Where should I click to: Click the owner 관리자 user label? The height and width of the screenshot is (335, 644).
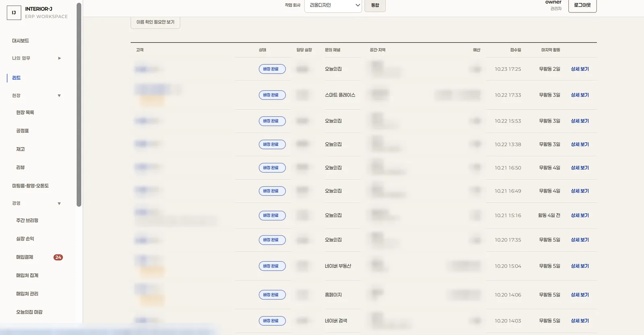coord(553,5)
